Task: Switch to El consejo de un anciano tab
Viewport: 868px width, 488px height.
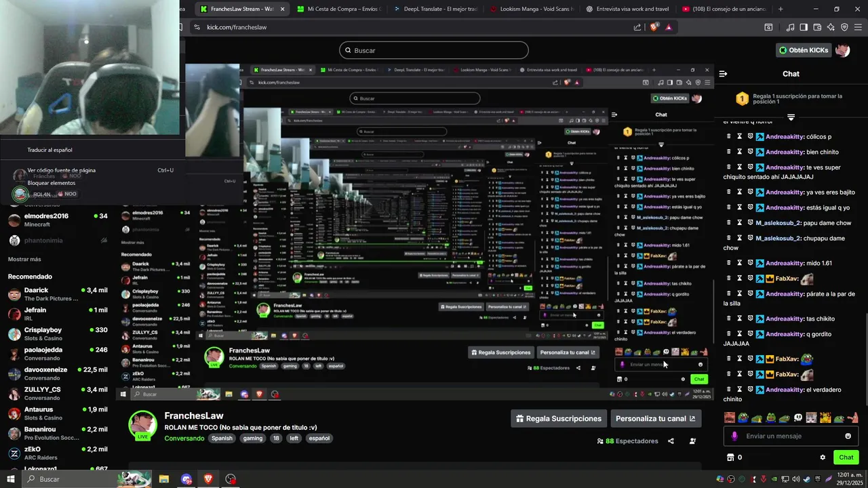Action: point(724,9)
